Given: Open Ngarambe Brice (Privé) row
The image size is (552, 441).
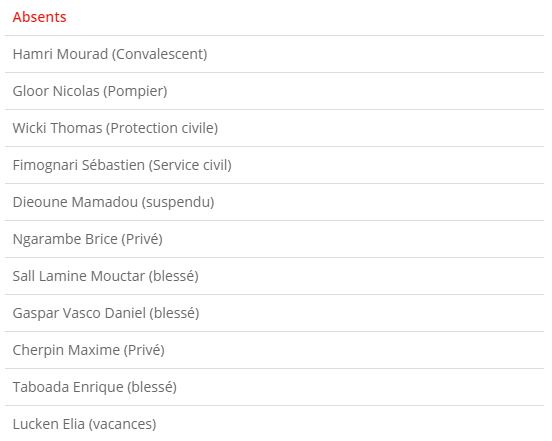Looking at the screenshot, I should [274, 239].
